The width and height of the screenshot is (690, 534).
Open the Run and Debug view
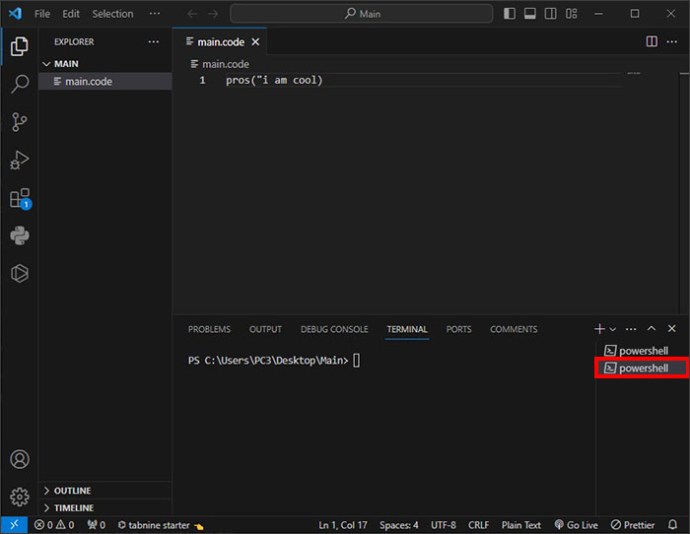19,160
